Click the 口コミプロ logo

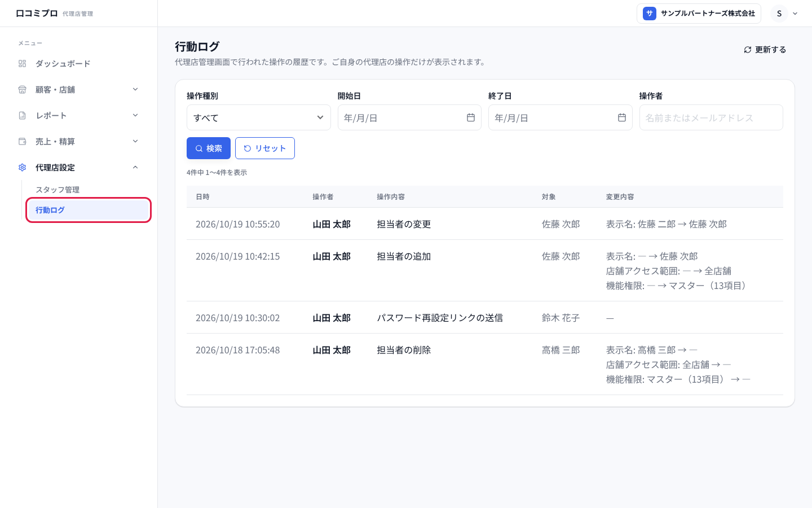tap(37, 13)
